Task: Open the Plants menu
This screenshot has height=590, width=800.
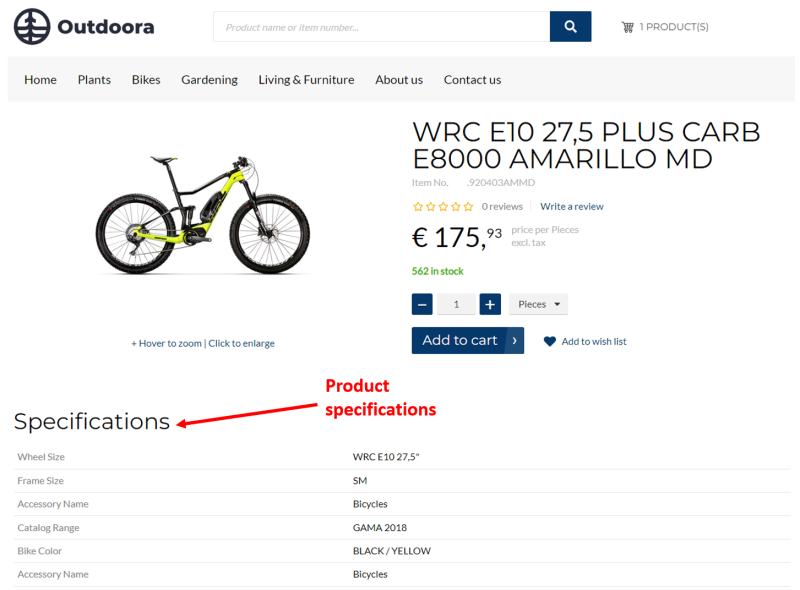Action: [94, 80]
